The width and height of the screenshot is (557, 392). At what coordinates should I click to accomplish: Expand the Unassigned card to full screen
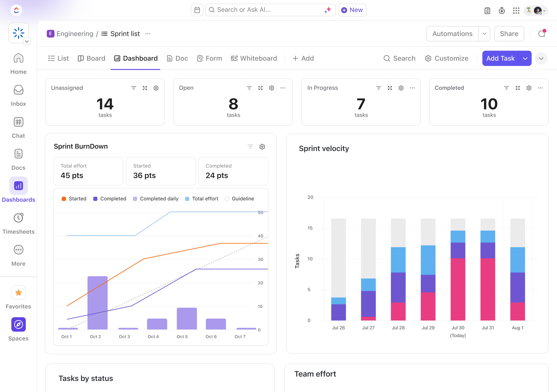point(145,88)
